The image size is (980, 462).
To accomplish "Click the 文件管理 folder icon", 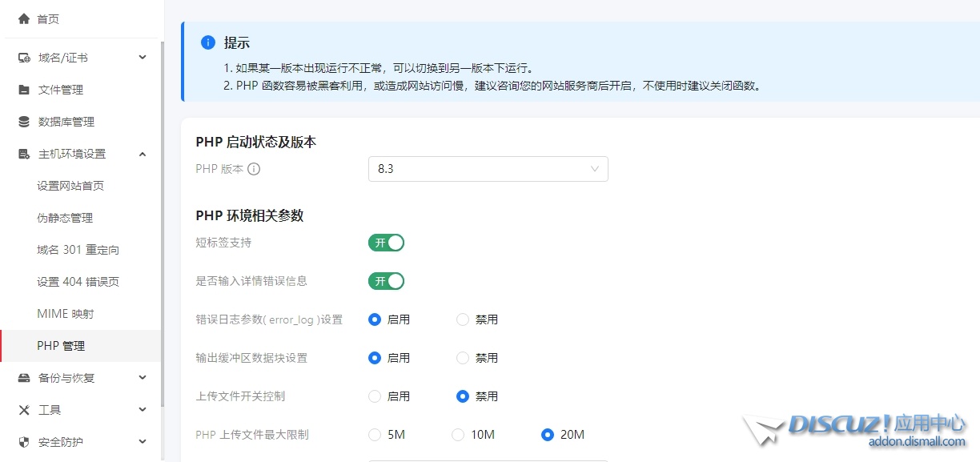I will (x=24, y=90).
